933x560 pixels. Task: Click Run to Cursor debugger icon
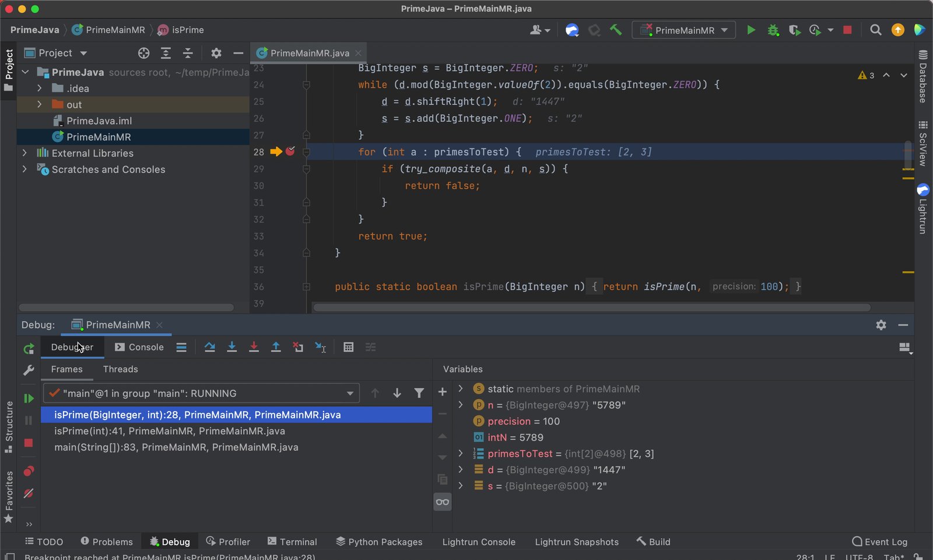tap(320, 347)
